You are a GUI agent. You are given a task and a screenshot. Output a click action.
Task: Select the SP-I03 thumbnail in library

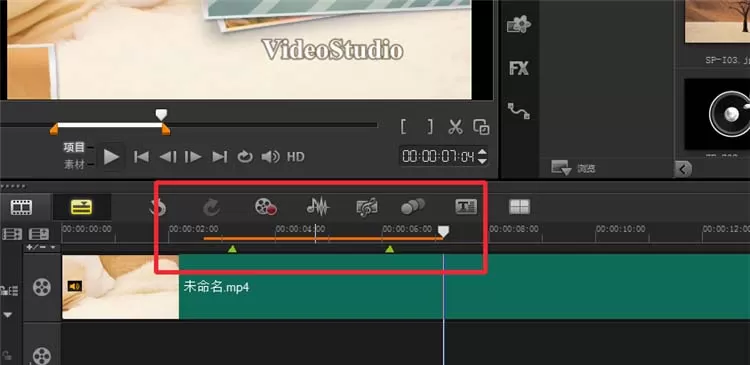(x=717, y=22)
